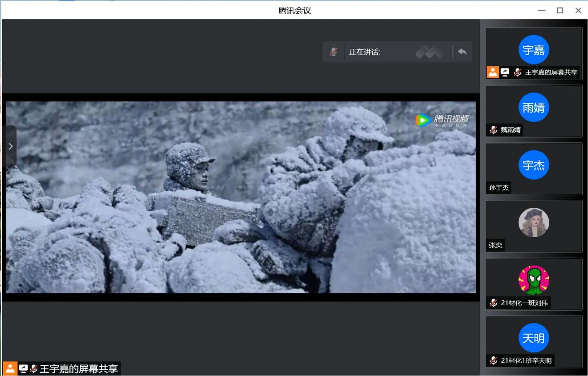Image resolution: width=588 pixels, height=376 pixels.
Task: Click the 腾讯视频 logo in the shared video
Action: [442, 120]
